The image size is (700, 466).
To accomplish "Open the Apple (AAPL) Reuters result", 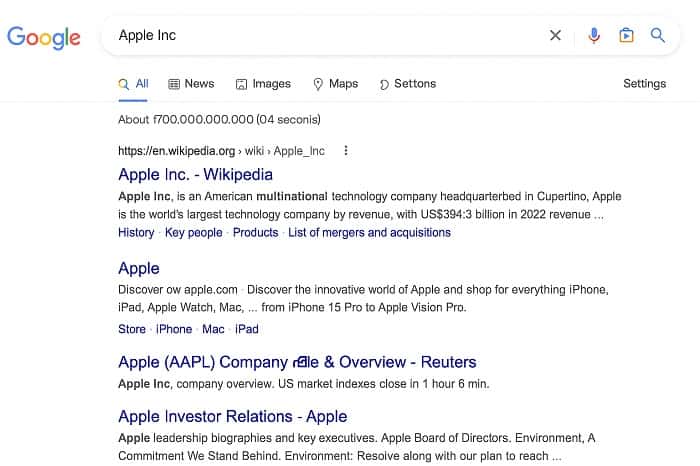I will point(297,362).
